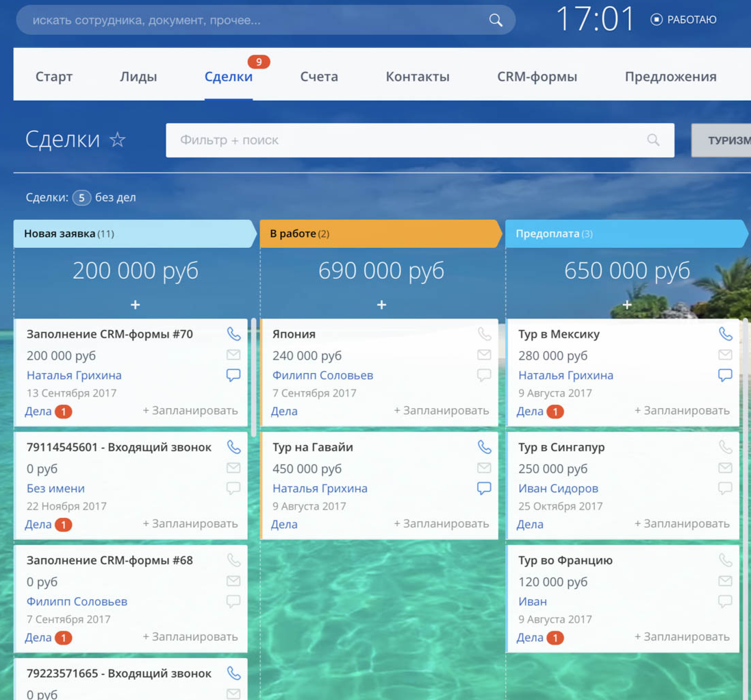
Task: Click the notification badge 9 on Сделки tab
Action: coord(259,62)
